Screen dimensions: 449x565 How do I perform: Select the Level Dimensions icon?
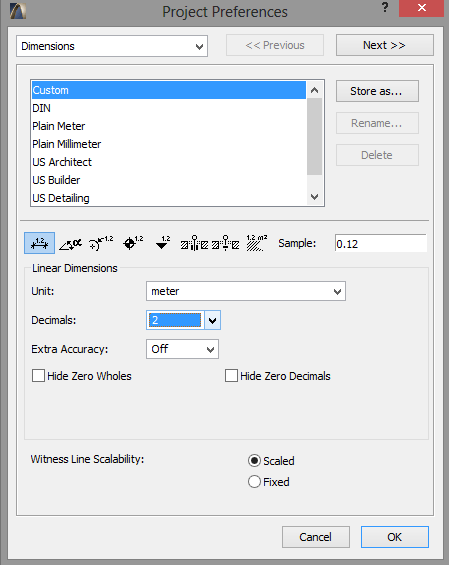(x=133, y=243)
